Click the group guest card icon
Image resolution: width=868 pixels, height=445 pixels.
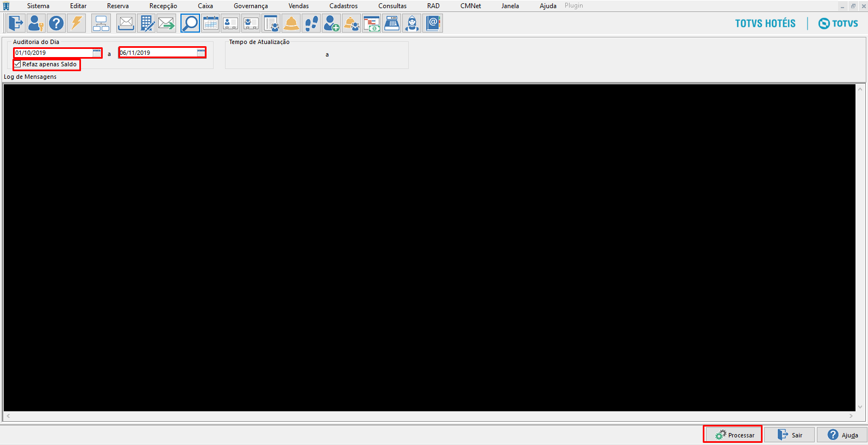pos(251,23)
